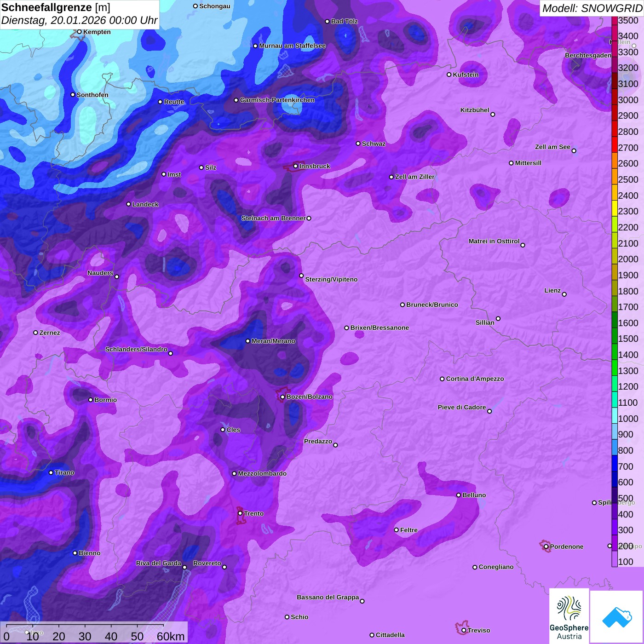This screenshot has width=644, height=644.
Task: Select the Innsbruck city label
Action: pyautogui.click(x=315, y=166)
